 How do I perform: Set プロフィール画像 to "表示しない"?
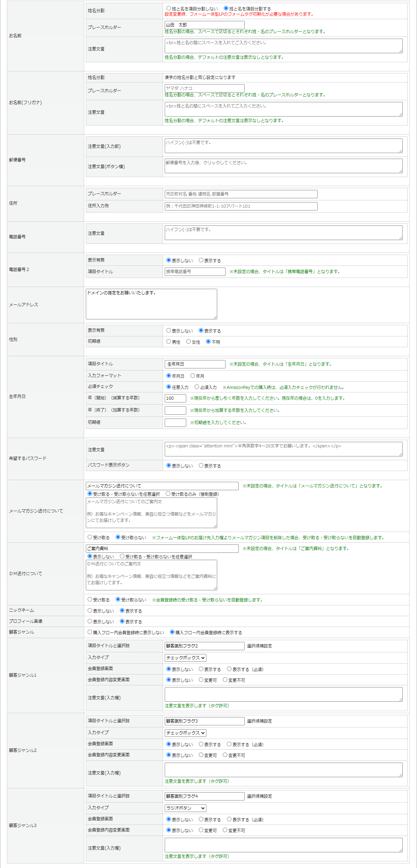click(x=90, y=621)
